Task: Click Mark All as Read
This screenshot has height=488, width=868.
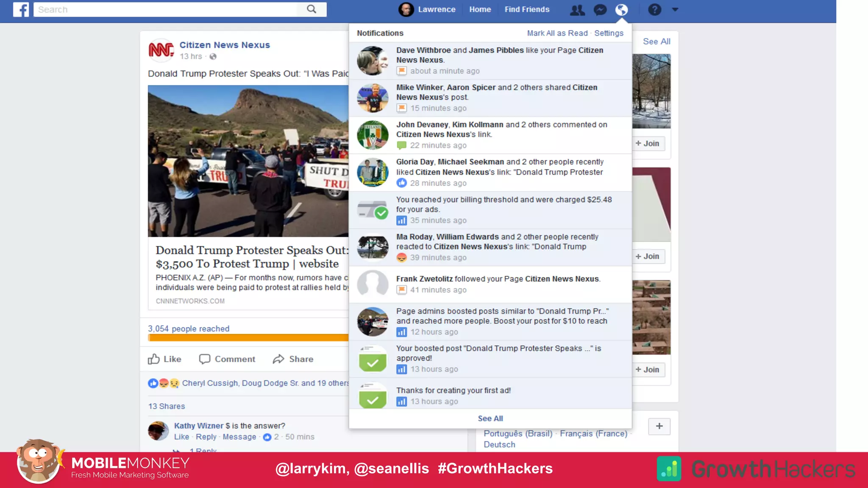Action: [x=557, y=33]
